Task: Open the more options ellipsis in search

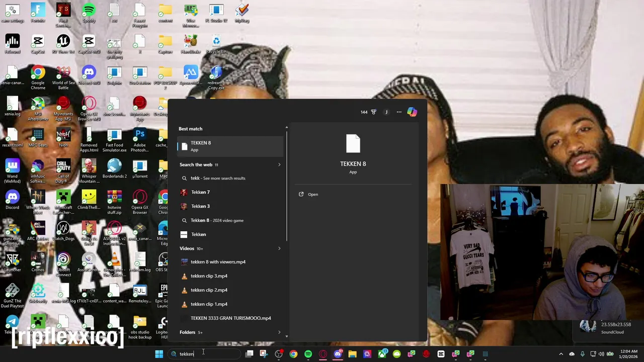Action: point(399,112)
